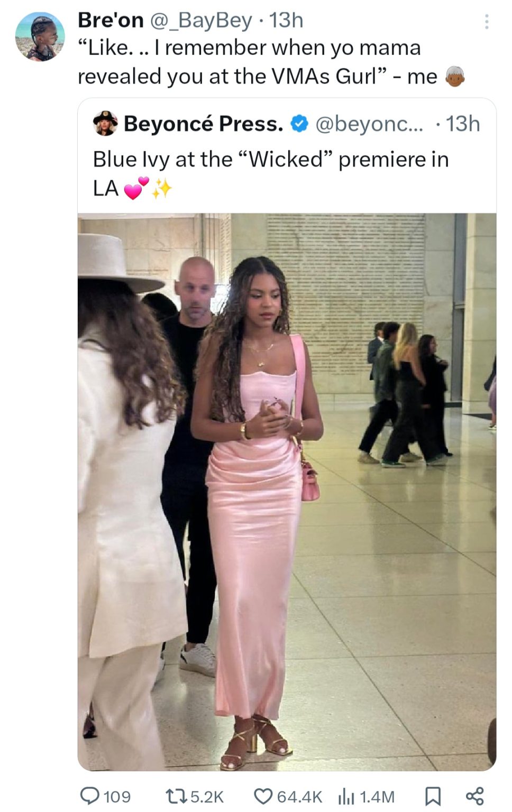This screenshot has width=512, height=812.
Task: Click verified badge next to Beyoncé Press
Action: click(299, 124)
